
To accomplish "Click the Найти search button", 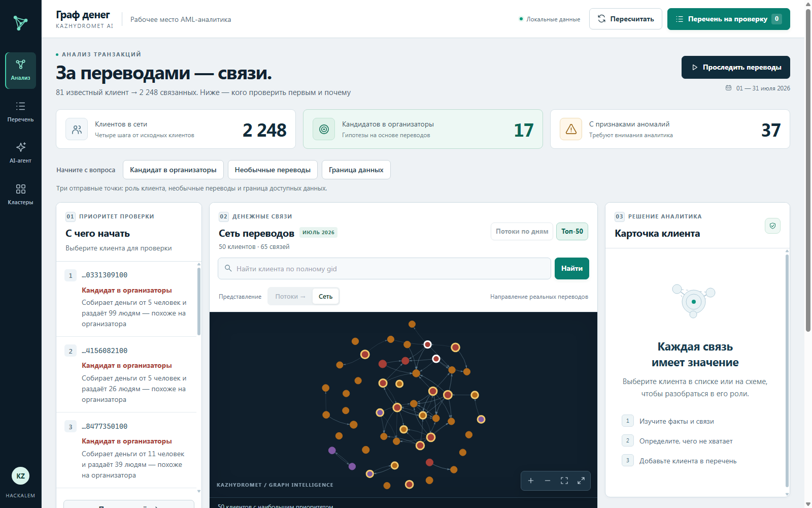I will coord(572,268).
